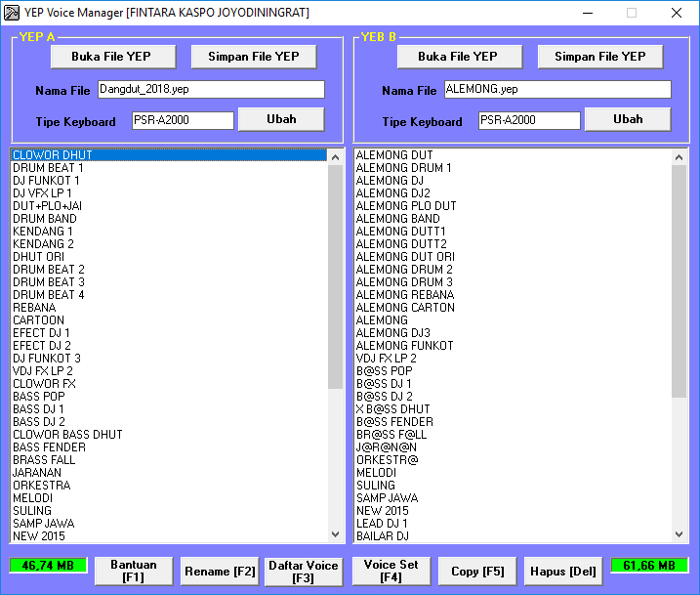Click the Rename [F2] button
Image resolution: width=700 pixels, height=595 pixels.
220,571
